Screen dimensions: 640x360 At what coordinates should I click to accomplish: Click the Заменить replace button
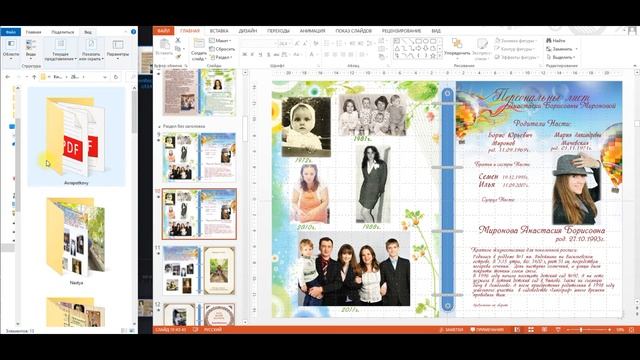click(562, 49)
